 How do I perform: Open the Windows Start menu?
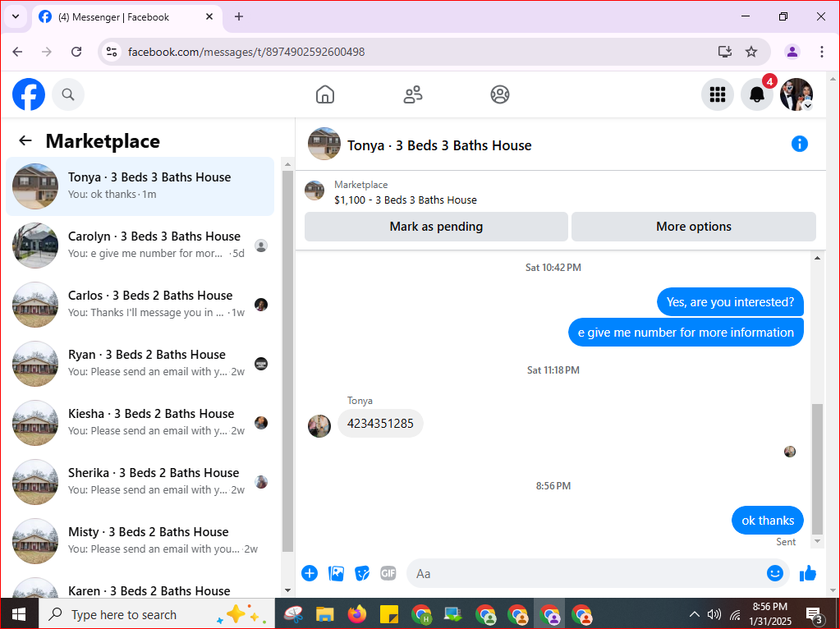(19, 614)
